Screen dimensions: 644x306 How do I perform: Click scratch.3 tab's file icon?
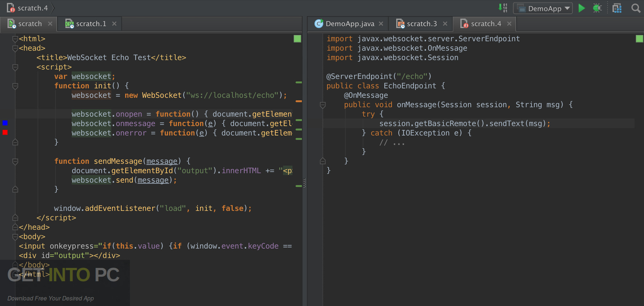click(400, 24)
